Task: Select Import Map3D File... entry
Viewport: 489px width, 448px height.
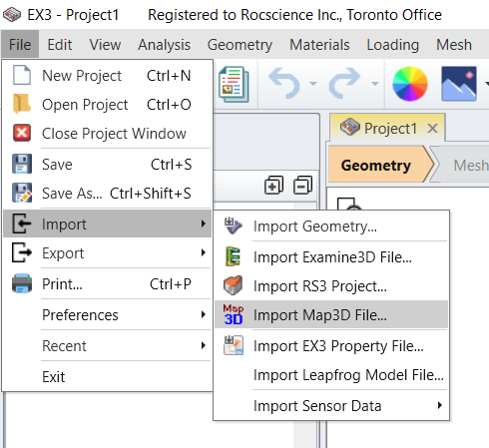Action: [331, 314]
